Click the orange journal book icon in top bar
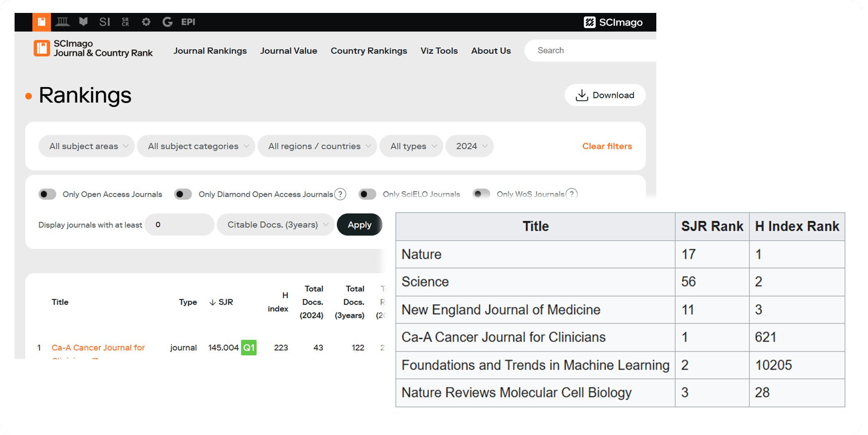Viewport: 868px width, 435px height. point(42,22)
